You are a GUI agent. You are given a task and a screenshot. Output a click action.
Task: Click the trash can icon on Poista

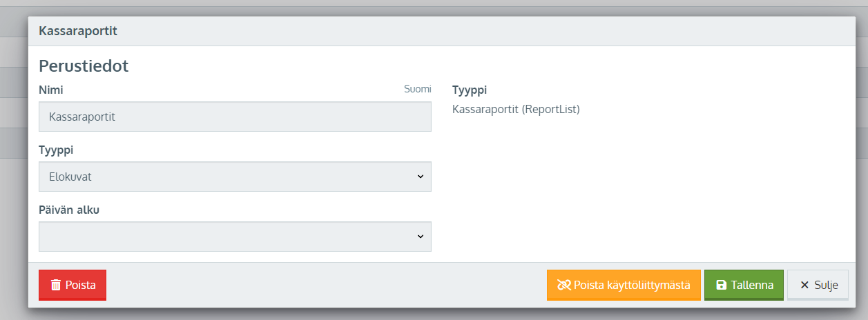tap(56, 285)
